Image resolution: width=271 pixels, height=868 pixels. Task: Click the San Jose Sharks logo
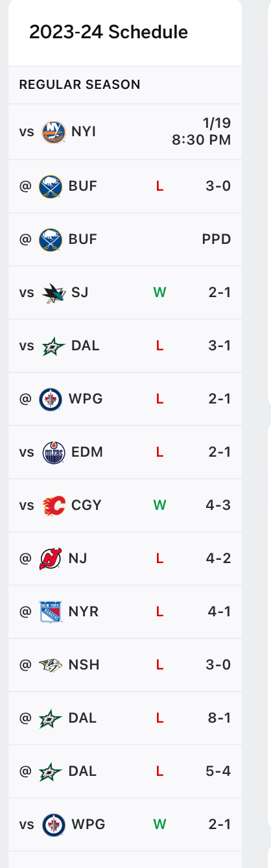click(53, 292)
